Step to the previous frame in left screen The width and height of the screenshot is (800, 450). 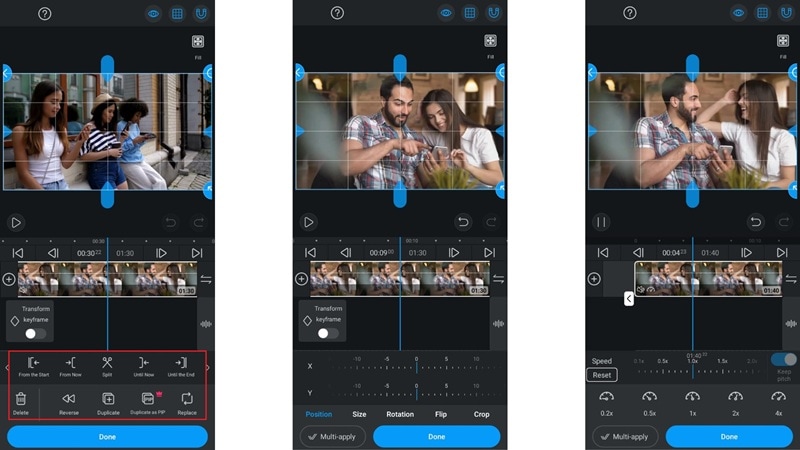click(x=53, y=253)
